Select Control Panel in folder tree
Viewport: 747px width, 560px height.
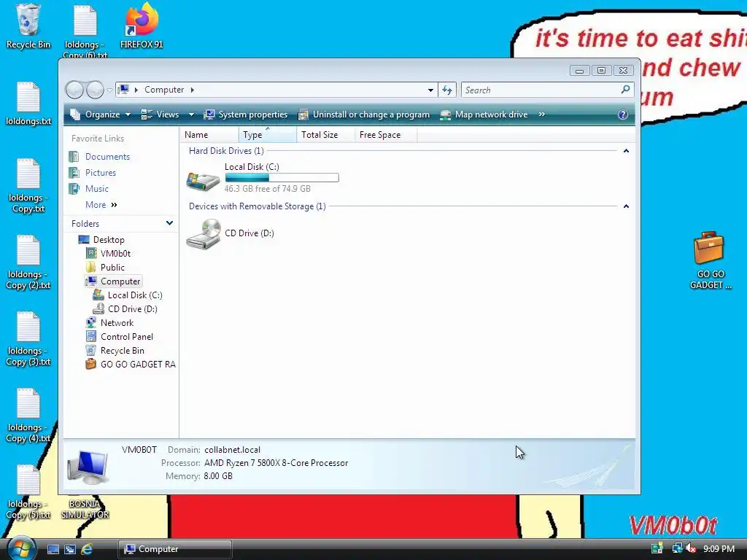(x=120, y=336)
